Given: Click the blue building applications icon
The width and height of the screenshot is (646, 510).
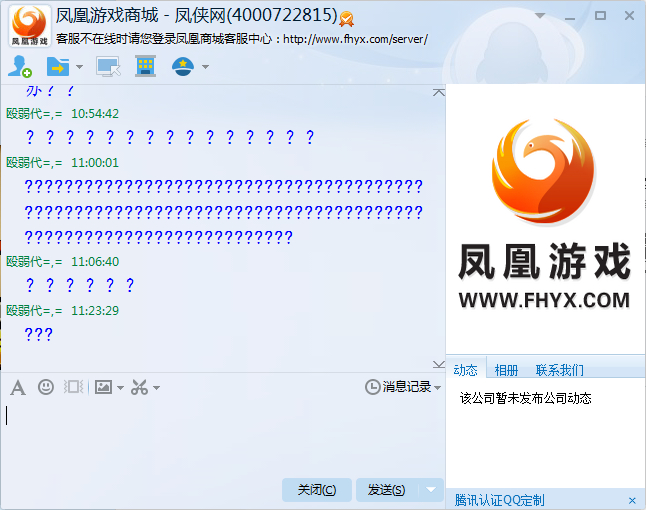Looking at the screenshot, I should click(145, 66).
